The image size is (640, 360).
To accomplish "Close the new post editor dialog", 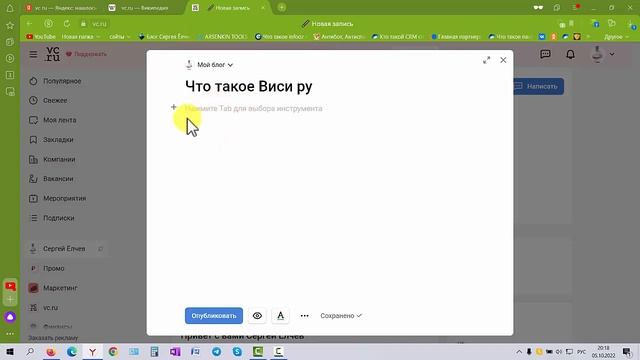I will [x=503, y=60].
